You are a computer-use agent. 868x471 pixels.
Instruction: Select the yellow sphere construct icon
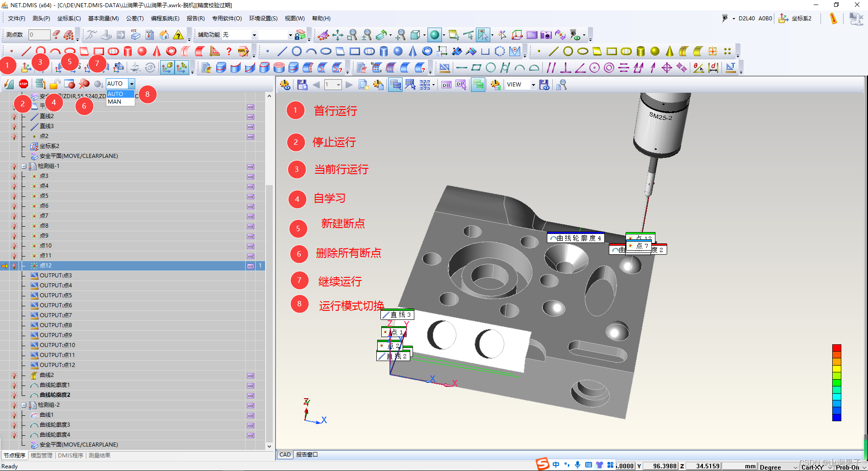[655, 51]
